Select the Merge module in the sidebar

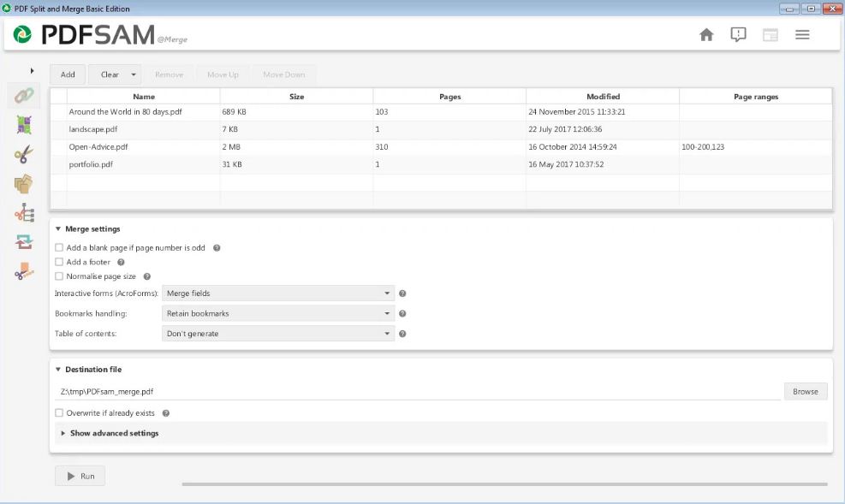pyautogui.click(x=23, y=95)
